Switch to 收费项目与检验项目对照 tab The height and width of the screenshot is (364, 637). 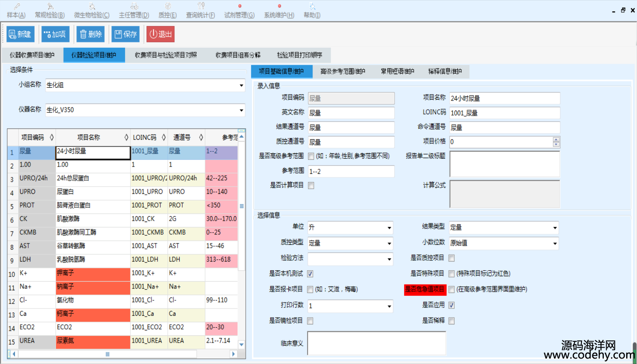coord(166,55)
